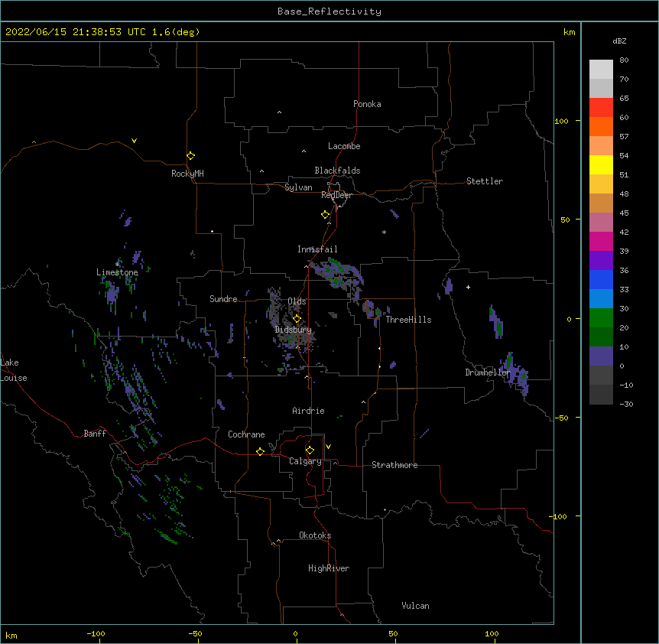
Task: Click the yellow diamond marker above Calgary
Action: 310,450
